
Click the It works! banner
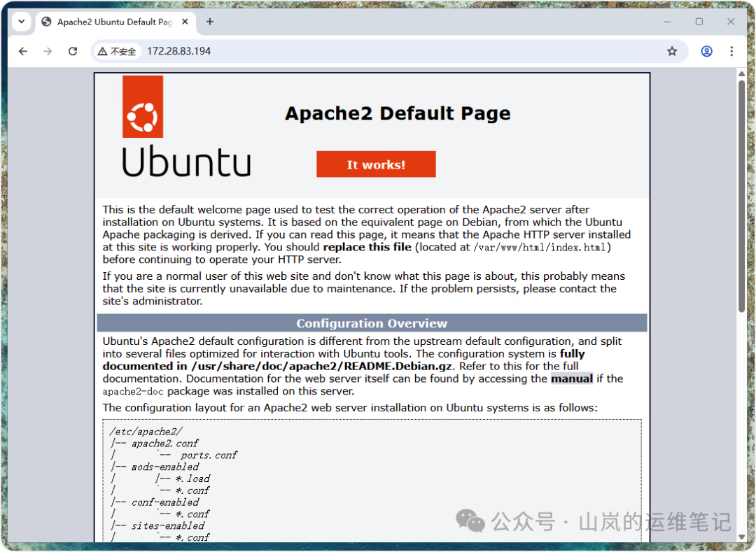point(376,164)
